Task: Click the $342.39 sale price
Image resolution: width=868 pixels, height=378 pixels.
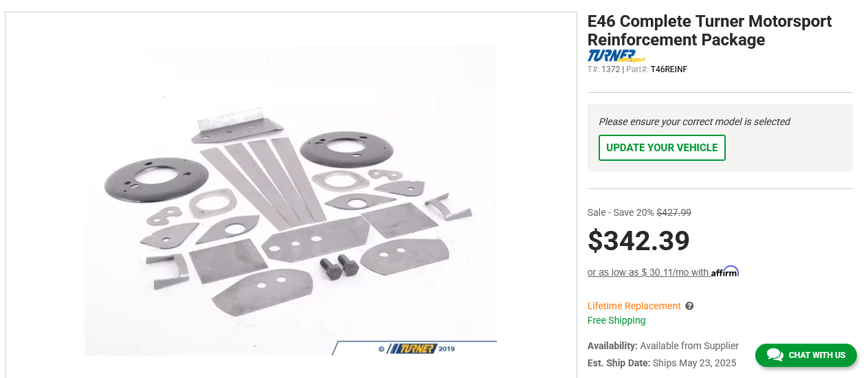Action: click(x=638, y=241)
